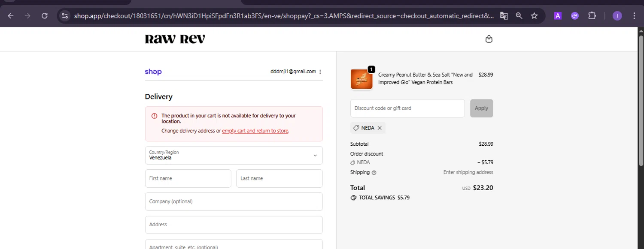This screenshot has width=644, height=249.
Task: Focus the Last name field
Action: [x=279, y=178]
